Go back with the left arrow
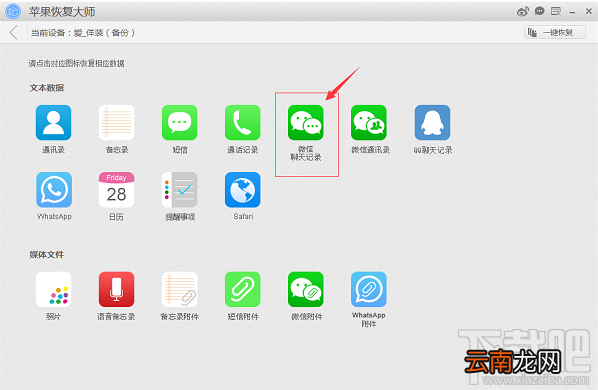This screenshot has width=598, height=390. click(14, 33)
